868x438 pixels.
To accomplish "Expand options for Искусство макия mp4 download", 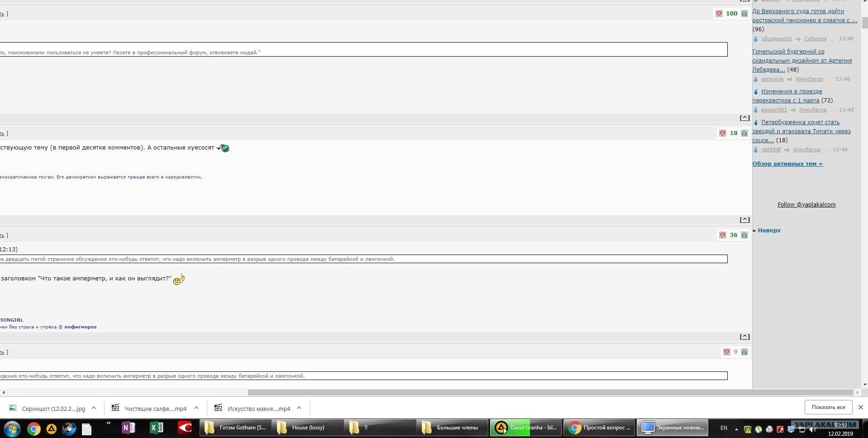I will tap(299, 408).
